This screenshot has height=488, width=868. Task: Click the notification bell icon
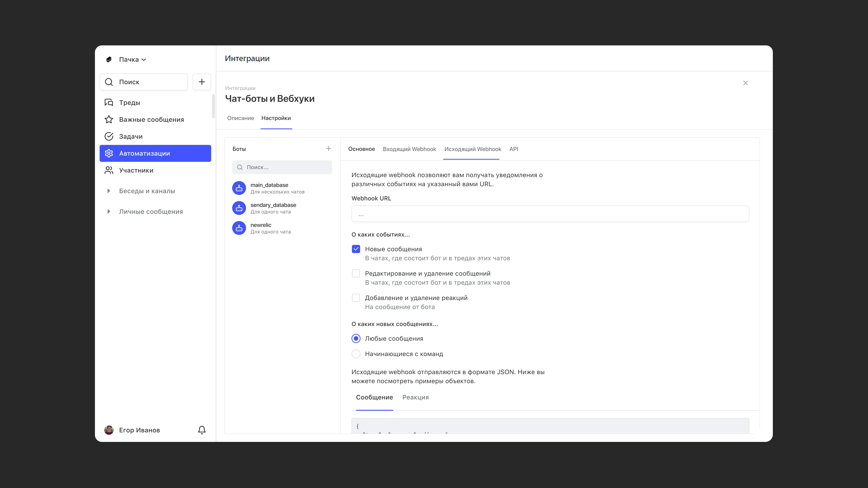[x=201, y=430]
